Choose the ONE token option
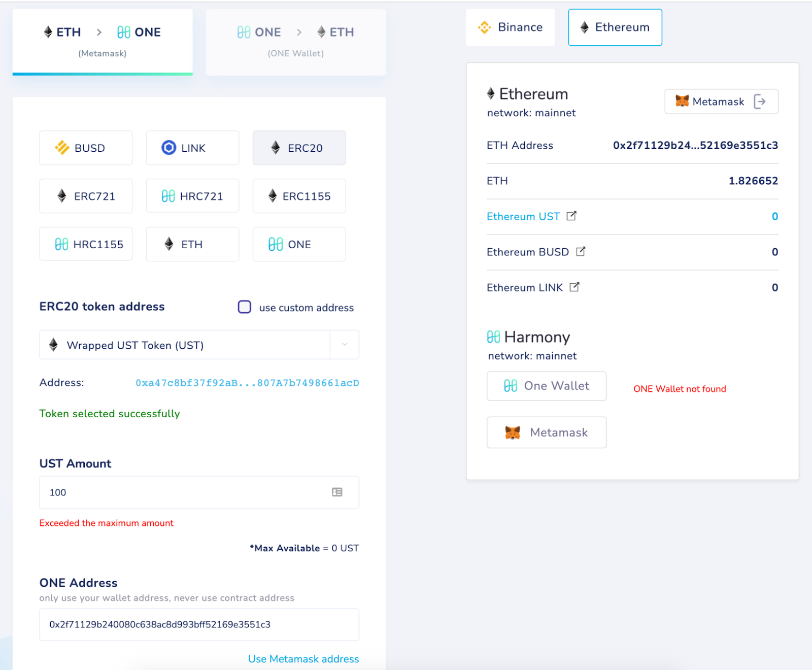Viewport: 812px width, 670px height. click(x=299, y=244)
